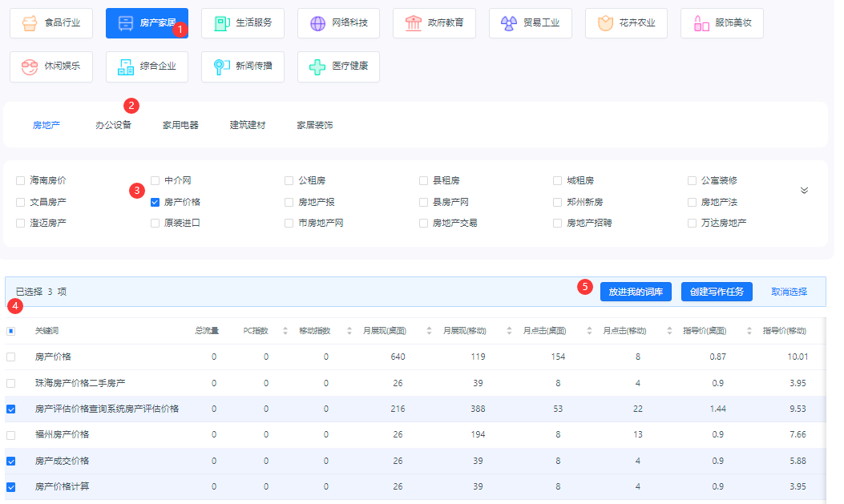Check the 海南房价 checkbox
Screen dimensions: 844x504
(21, 181)
